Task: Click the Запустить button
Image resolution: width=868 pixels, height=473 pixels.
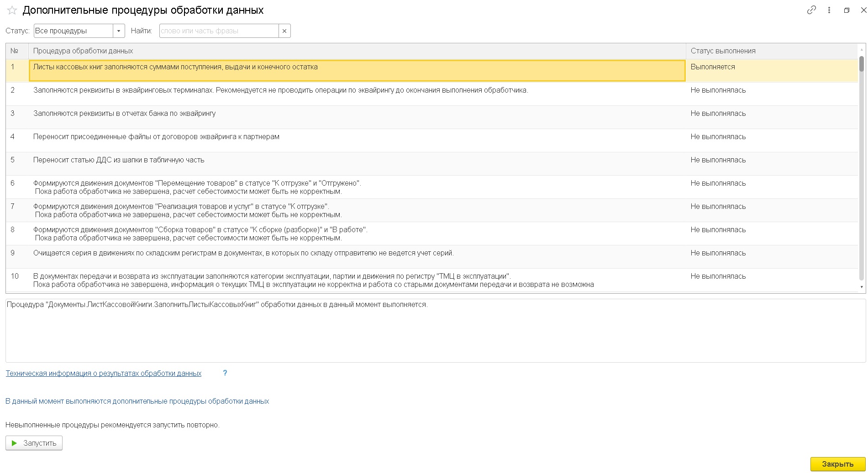Action: pos(34,443)
